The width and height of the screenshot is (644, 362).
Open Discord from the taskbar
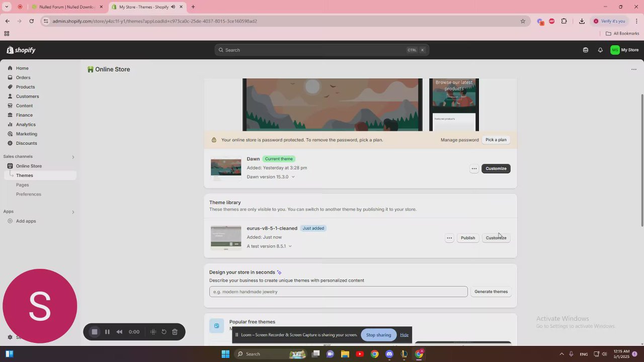389,354
